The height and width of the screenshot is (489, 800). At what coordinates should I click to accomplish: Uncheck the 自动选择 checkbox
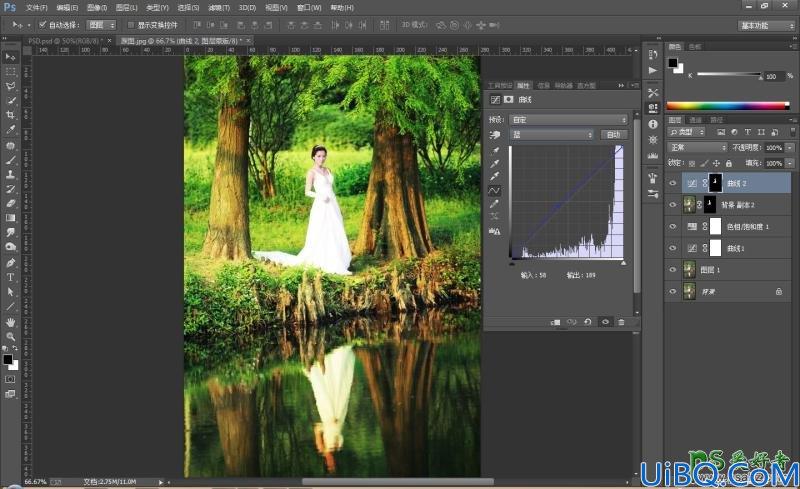pos(43,25)
